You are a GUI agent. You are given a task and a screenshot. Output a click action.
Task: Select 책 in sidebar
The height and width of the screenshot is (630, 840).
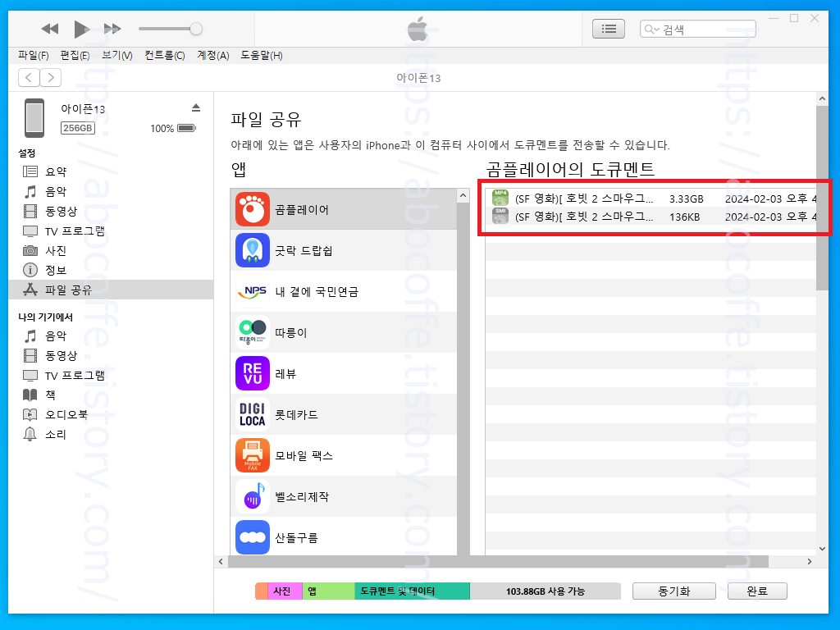[111, 395]
